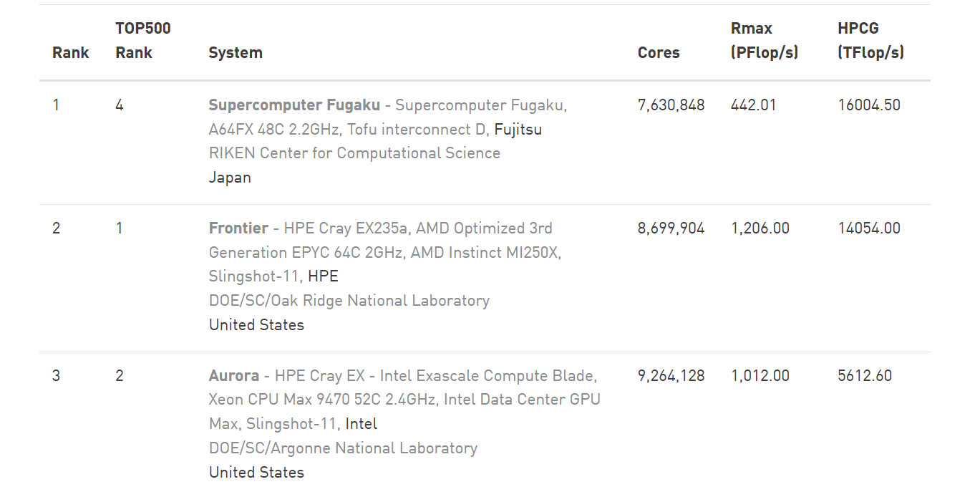Viewport: 980px width, 497px height.
Task: Click Fugaku's core count 7,630,848
Action: pos(671,105)
